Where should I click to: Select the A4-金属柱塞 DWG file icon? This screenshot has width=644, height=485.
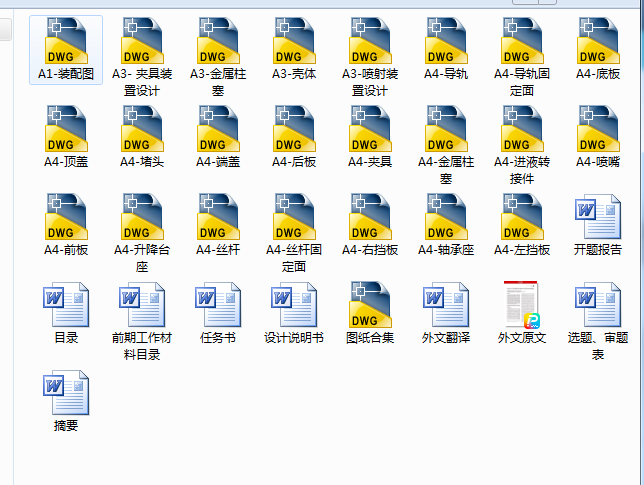coord(446,129)
